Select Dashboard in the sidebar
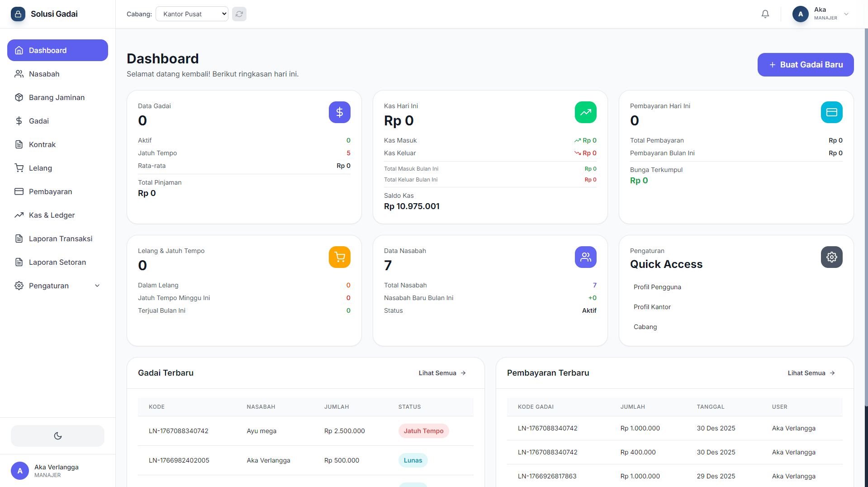Image resolution: width=868 pixels, height=487 pixels. [x=57, y=50]
